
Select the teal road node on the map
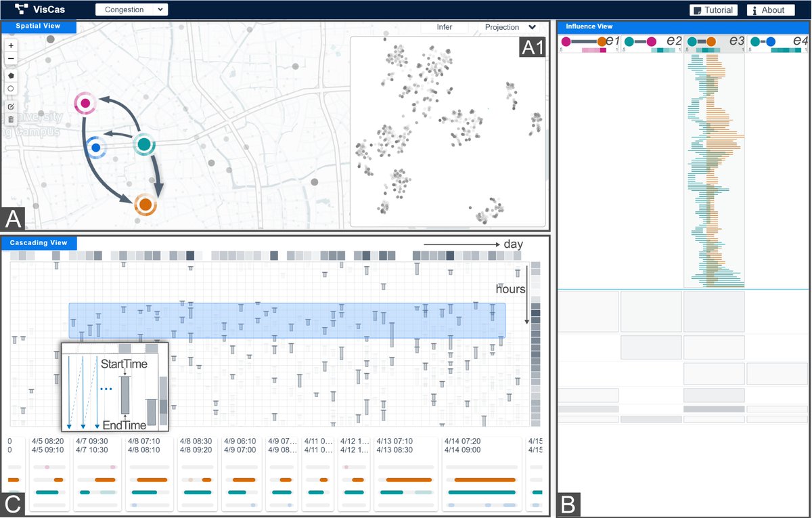143,144
